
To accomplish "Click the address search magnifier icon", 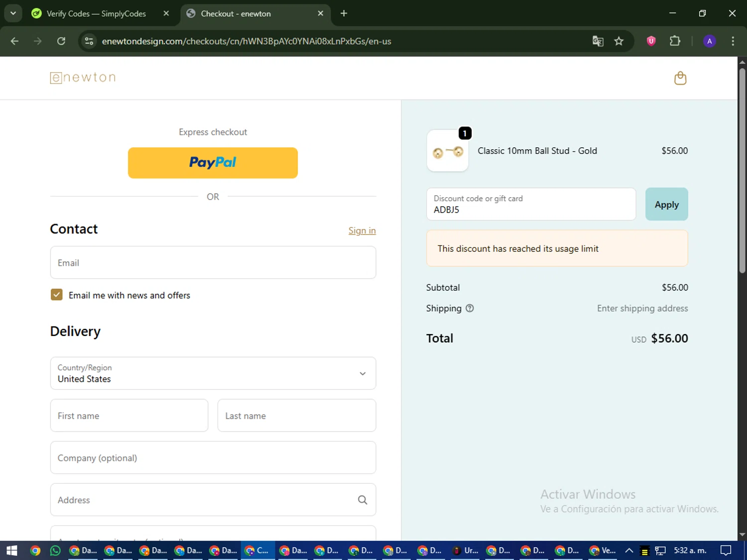I will [x=363, y=500].
